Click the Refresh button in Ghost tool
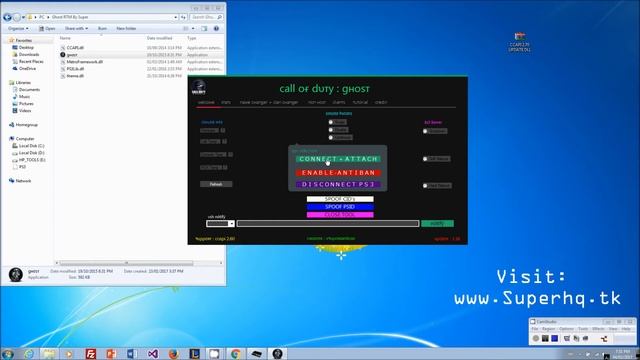Viewport: 640px width, 360px height. point(216,184)
